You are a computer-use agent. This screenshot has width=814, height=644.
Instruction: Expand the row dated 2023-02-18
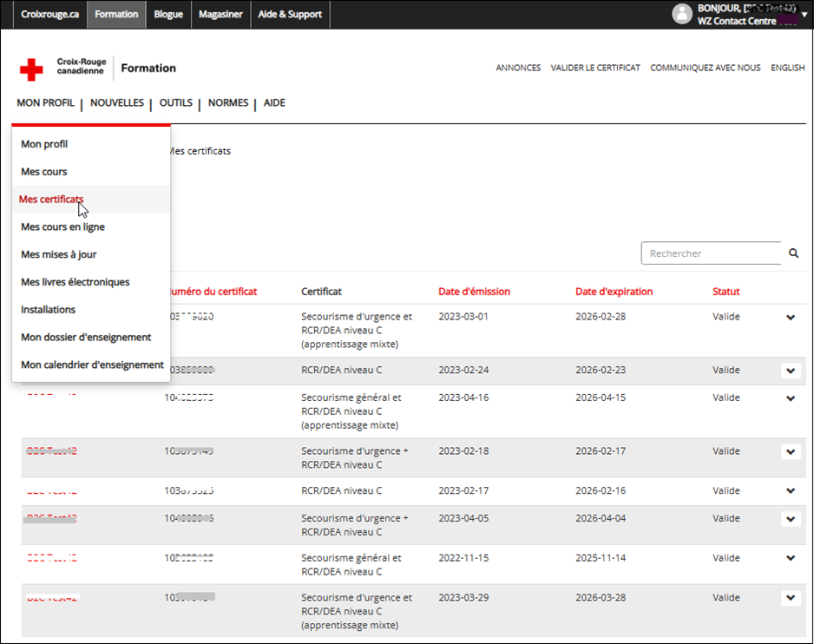tap(791, 452)
